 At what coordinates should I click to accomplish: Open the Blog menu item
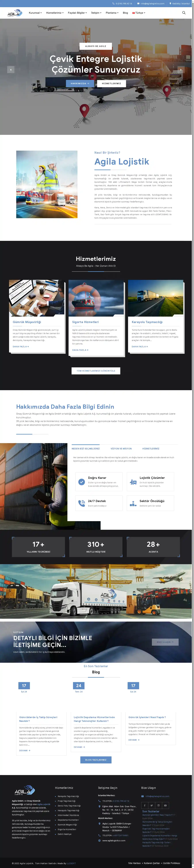tap(125, 13)
